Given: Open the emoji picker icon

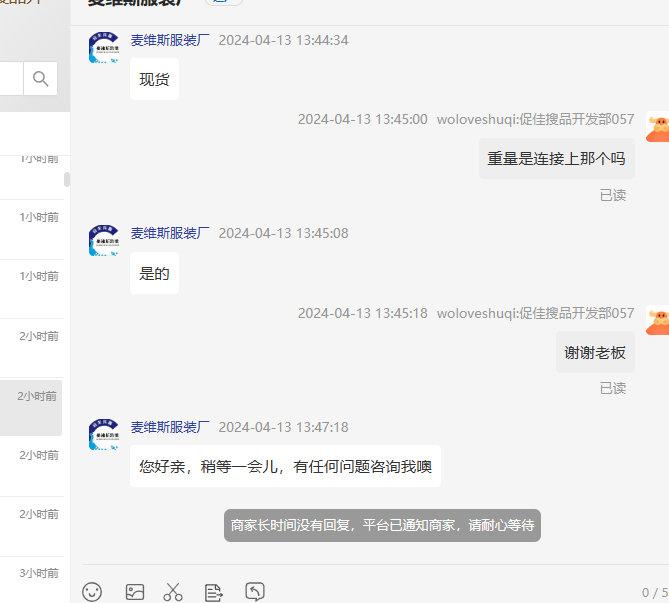Looking at the screenshot, I should pos(92,592).
